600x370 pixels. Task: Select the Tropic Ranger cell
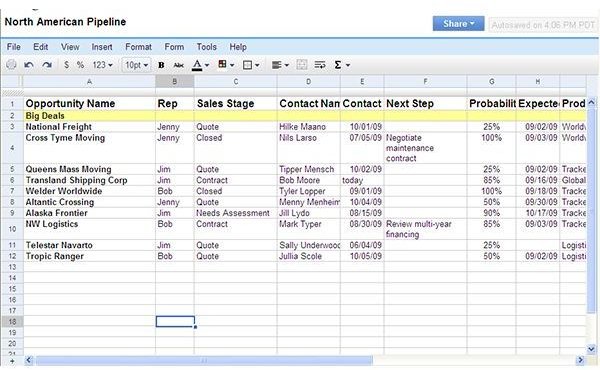click(89, 256)
